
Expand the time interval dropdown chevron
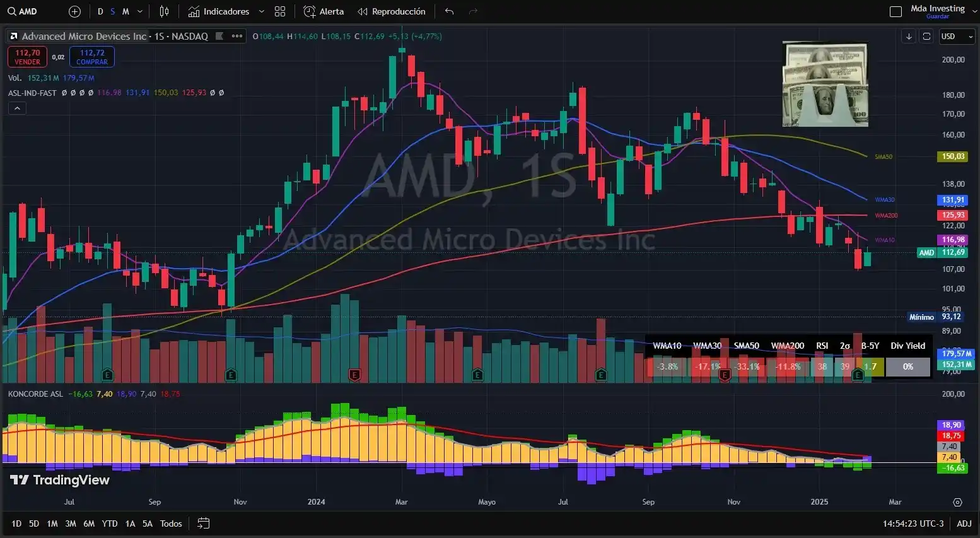click(x=140, y=11)
